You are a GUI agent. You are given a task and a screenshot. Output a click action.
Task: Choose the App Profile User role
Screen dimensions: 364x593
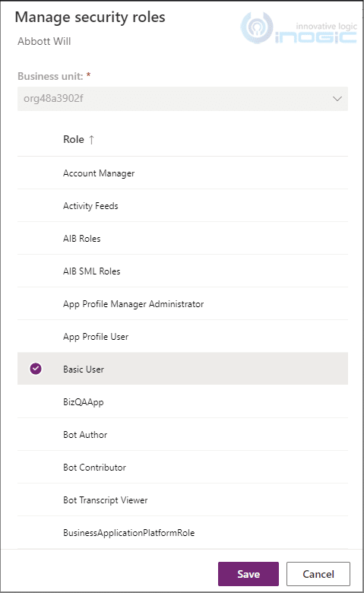pyautogui.click(x=182, y=337)
